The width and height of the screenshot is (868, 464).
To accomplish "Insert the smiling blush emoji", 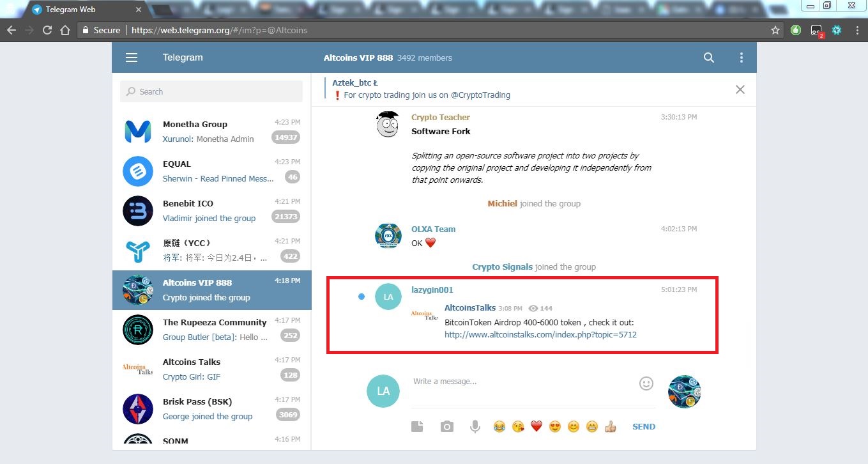I will pyautogui.click(x=574, y=426).
